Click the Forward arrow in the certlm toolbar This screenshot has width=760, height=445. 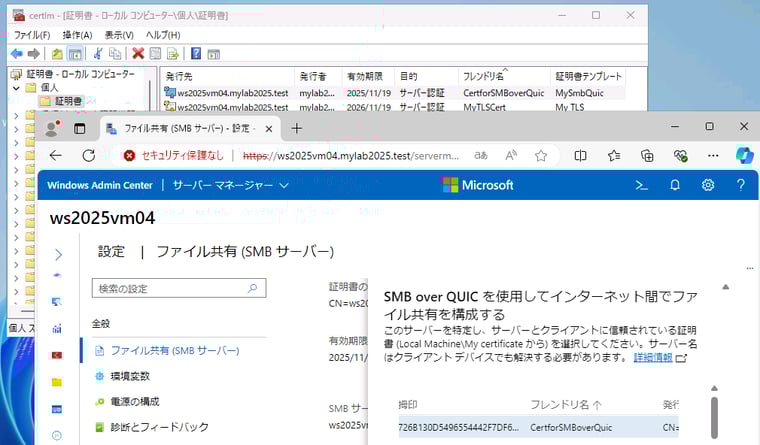point(33,54)
